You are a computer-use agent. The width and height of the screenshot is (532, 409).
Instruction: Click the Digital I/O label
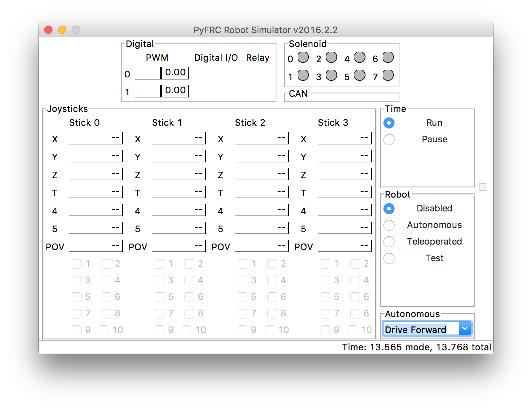pyautogui.click(x=216, y=58)
